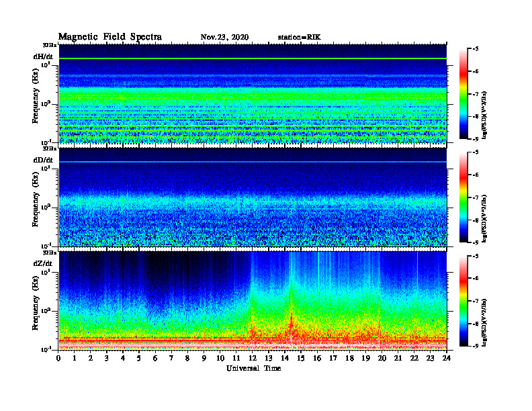
Task: Click hour tick label "17" on time axis
Action: (x=333, y=358)
